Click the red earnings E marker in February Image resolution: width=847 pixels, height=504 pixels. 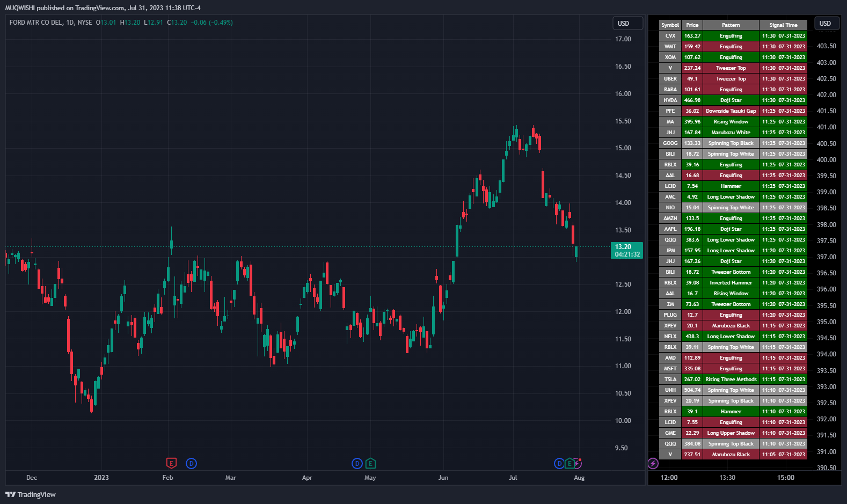[171, 463]
